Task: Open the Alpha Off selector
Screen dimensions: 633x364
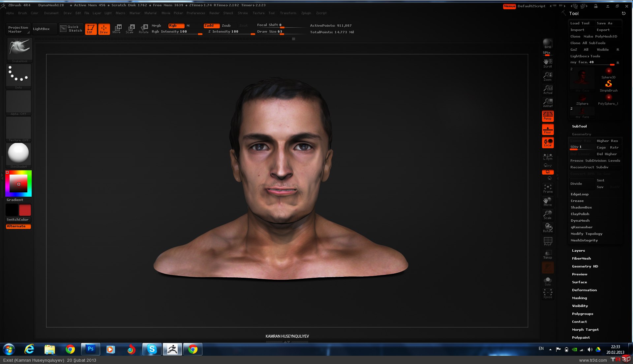Action: click(x=18, y=103)
